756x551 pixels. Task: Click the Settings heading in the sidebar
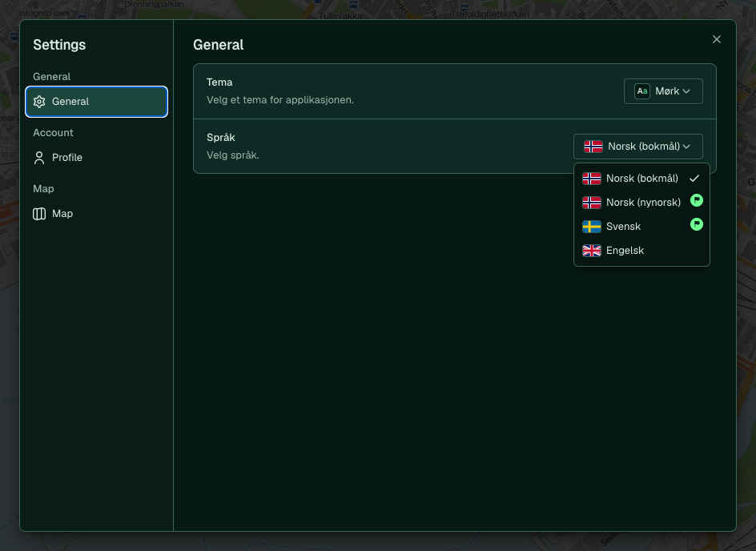pos(59,45)
